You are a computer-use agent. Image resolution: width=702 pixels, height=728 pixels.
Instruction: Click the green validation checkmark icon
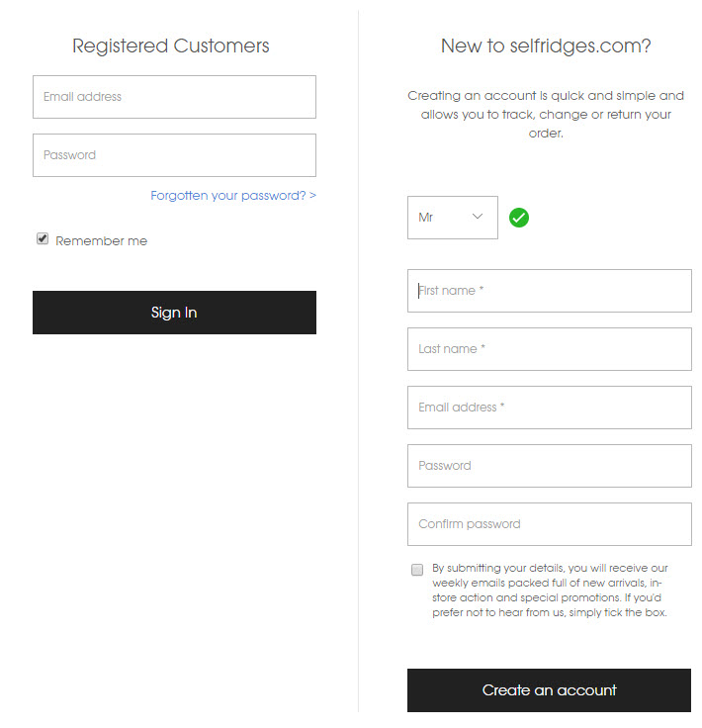pyautogui.click(x=519, y=218)
